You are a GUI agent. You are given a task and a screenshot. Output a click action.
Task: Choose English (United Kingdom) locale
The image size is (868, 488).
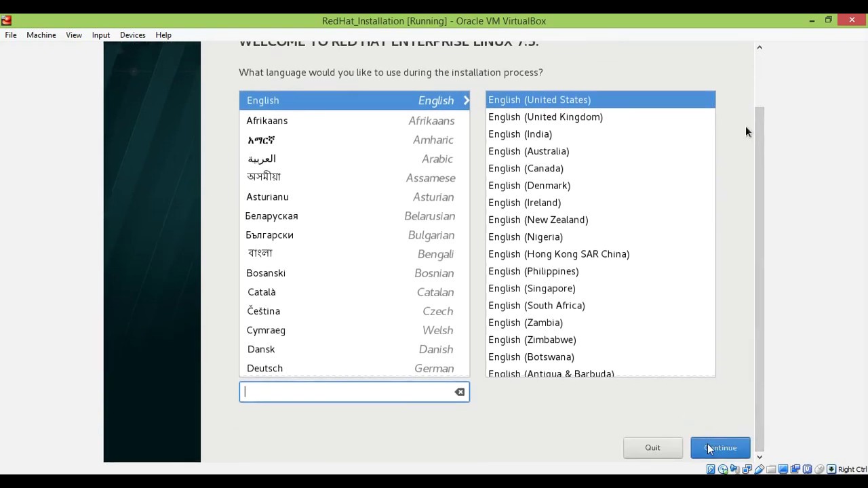(600, 117)
